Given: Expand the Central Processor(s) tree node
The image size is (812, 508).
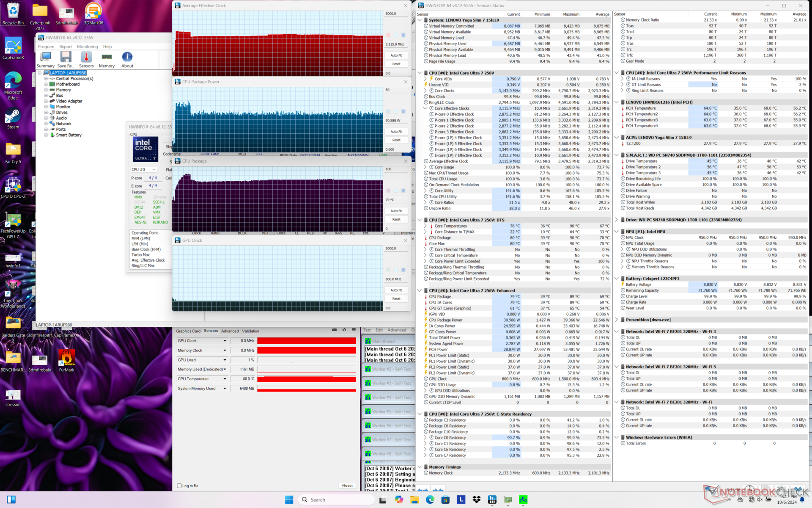Looking at the screenshot, I should (x=46, y=79).
